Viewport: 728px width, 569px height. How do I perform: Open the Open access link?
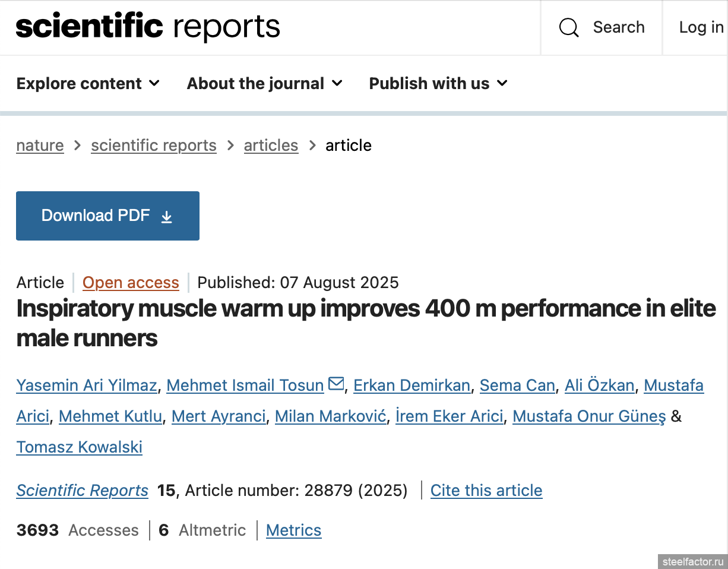click(x=131, y=283)
